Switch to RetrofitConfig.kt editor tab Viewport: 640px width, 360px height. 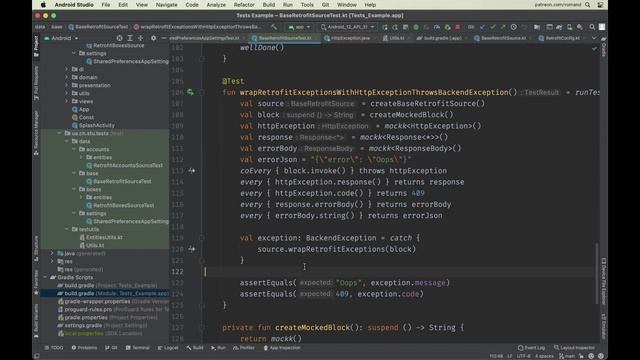pos(562,38)
